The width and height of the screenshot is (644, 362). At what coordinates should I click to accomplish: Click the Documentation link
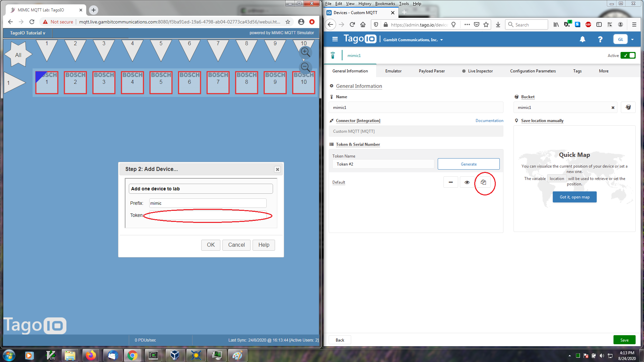[x=489, y=121]
